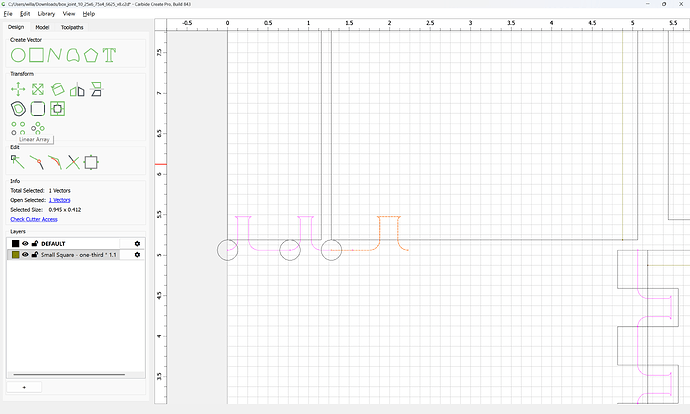The height and width of the screenshot is (414, 690).
Task: Select the Circle create vector tool
Action: pos(18,55)
